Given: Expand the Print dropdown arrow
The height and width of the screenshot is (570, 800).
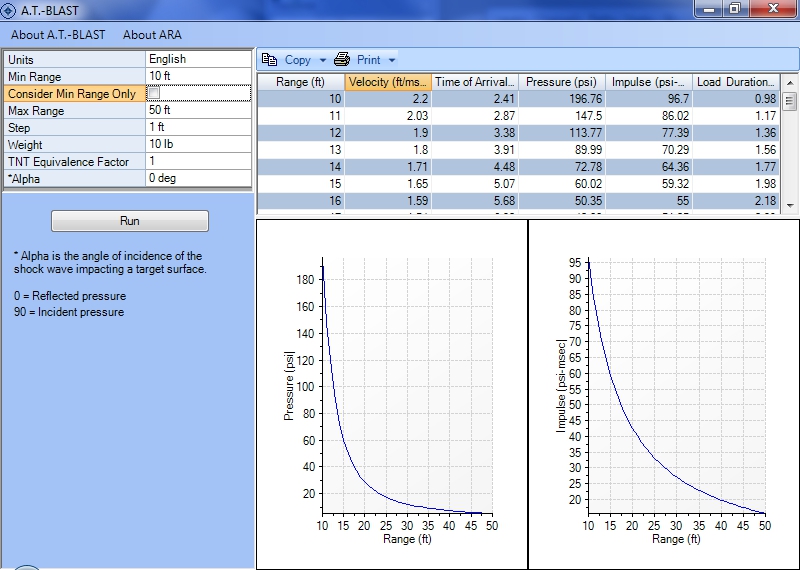Looking at the screenshot, I should pos(392,61).
